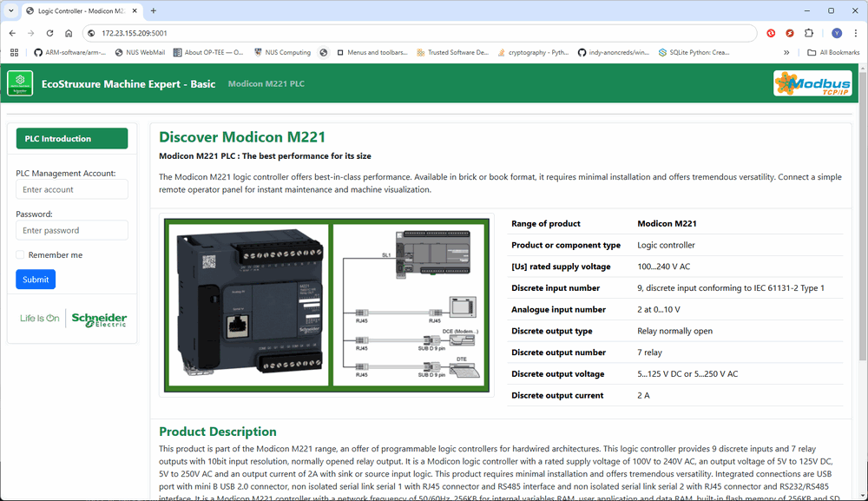The image size is (868, 501).
Task: Click the serial link wiring diagram
Action: click(409, 305)
